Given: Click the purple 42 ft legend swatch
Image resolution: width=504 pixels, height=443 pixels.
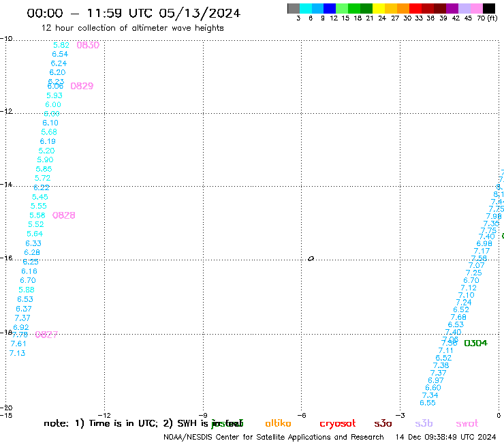Looking at the screenshot, I should click(452, 8).
